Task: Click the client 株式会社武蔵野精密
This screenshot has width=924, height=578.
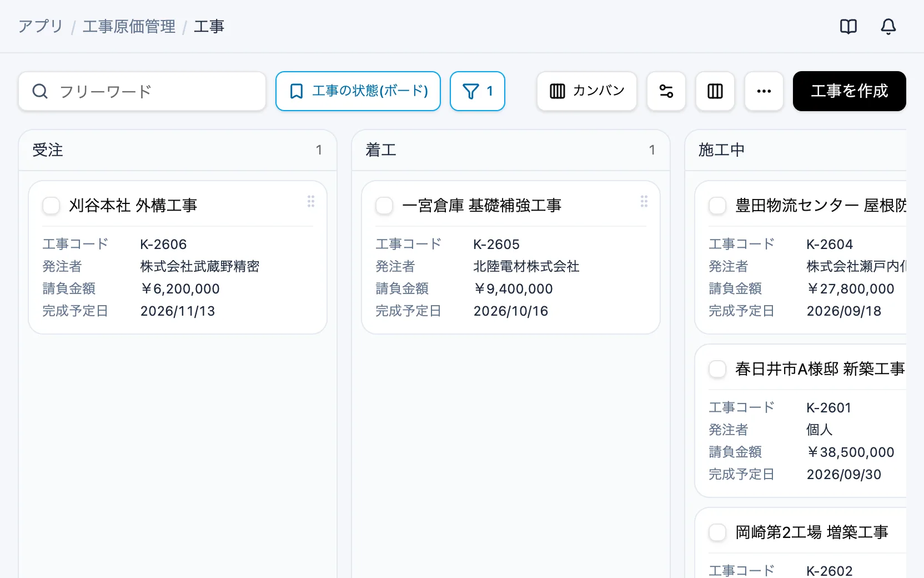Action: (x=200, y=267)
